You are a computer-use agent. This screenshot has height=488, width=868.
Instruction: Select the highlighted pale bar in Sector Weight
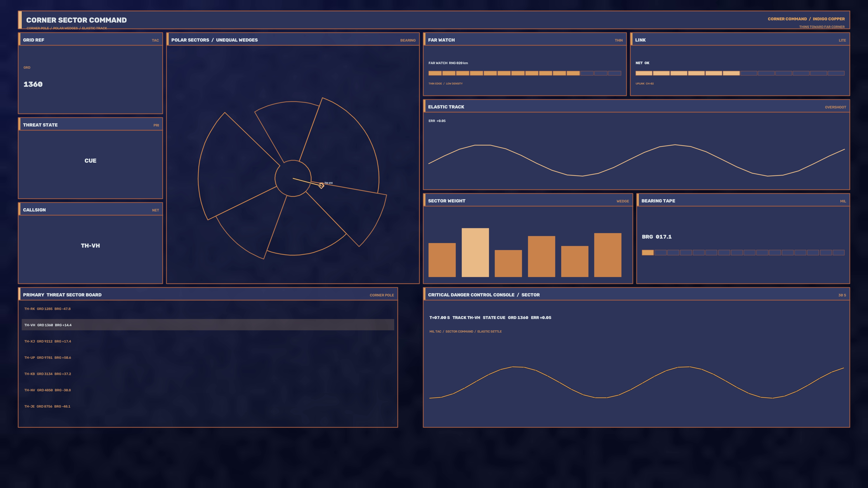pyautogui.click(x=475, y=253)
